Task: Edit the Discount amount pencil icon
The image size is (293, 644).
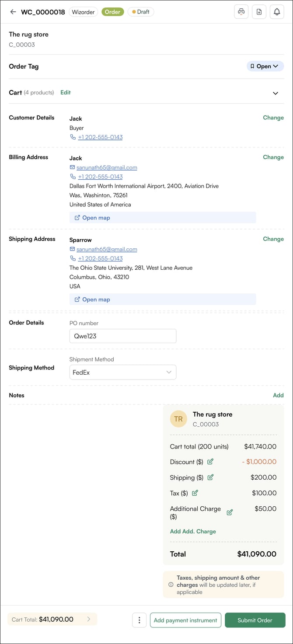Action: 210,462
